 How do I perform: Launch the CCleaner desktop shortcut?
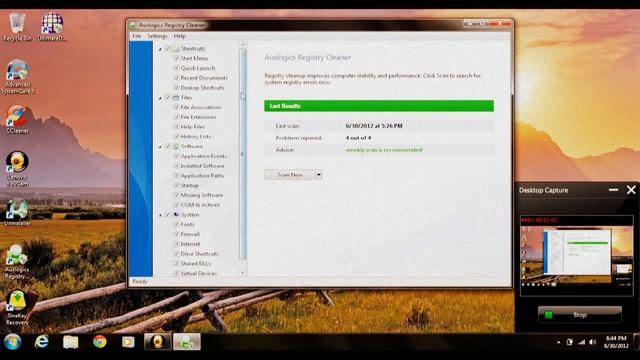(17, 119)
